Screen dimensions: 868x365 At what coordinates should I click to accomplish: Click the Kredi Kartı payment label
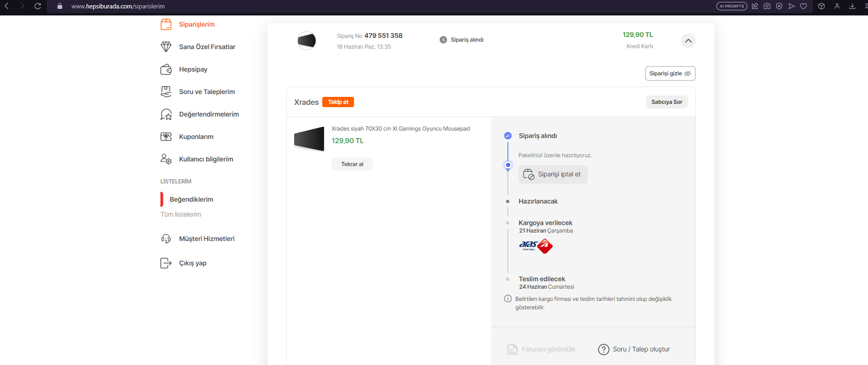click(x=640, y=46)
